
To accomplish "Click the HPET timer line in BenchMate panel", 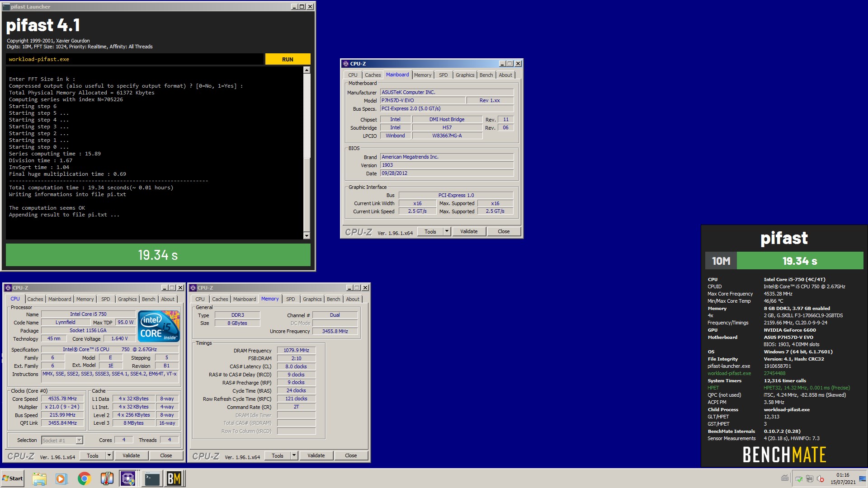I will 778,388.
